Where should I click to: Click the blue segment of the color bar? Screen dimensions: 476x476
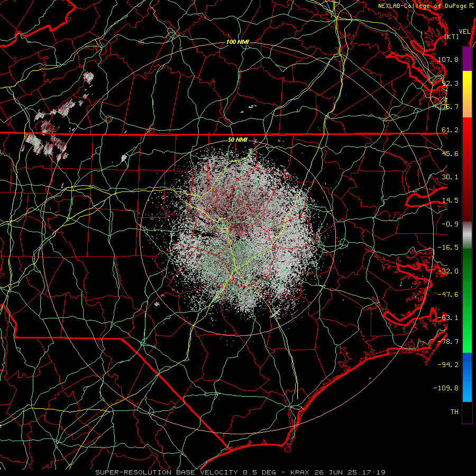click(x=467, y=377)
